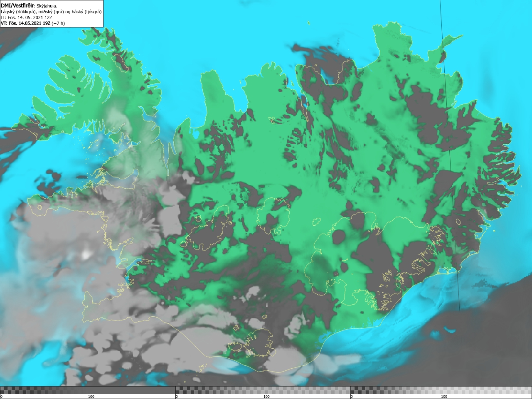Click the "100" label under the dark gray scale
The width and height of the screenshot is (532, 399).
pyautogui.click(x=91, y=397)
